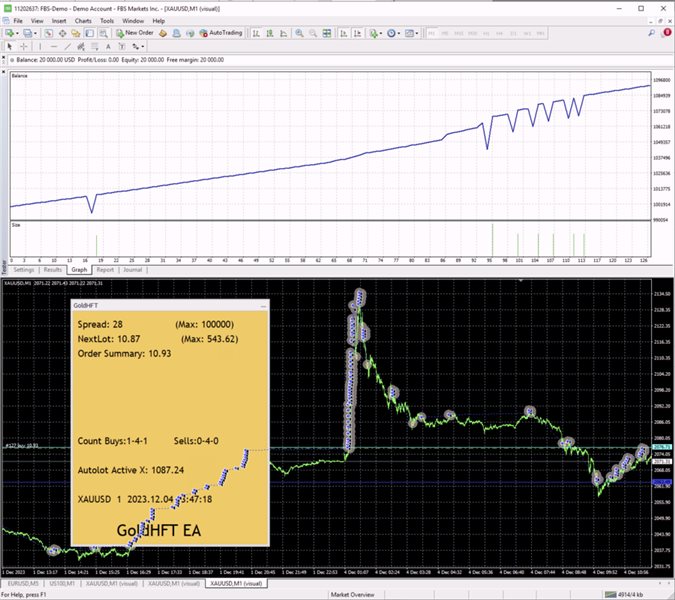Select the Text (A) drawing tool
The width and height of the screenshot is (675, 600).
click(x=108, y=46)
